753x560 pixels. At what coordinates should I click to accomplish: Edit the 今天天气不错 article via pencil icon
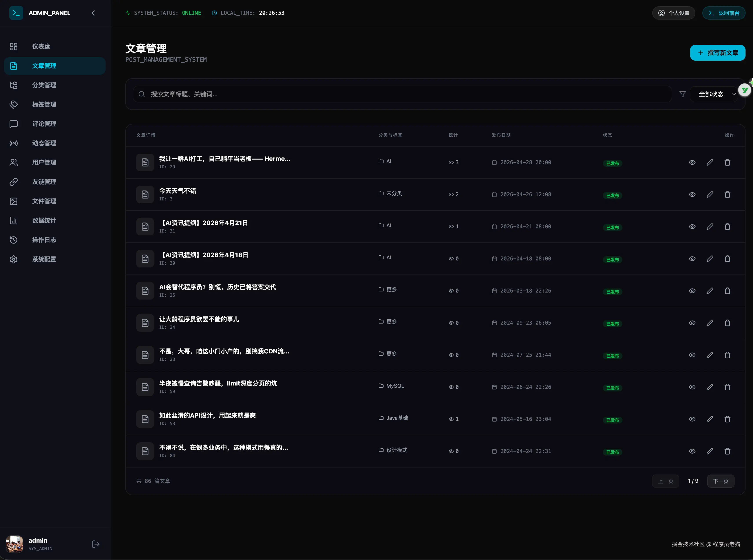click(710, 195)
